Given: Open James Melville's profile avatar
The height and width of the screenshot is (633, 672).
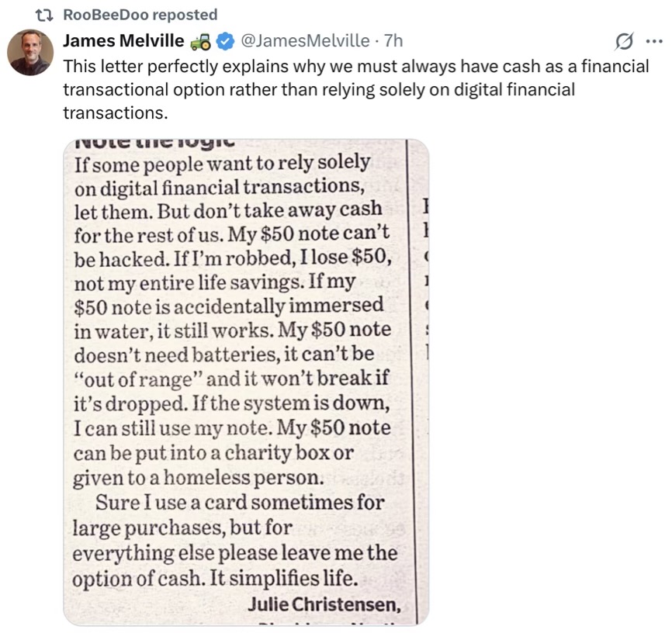Looking at the screenshot, I should coord(30,53).
